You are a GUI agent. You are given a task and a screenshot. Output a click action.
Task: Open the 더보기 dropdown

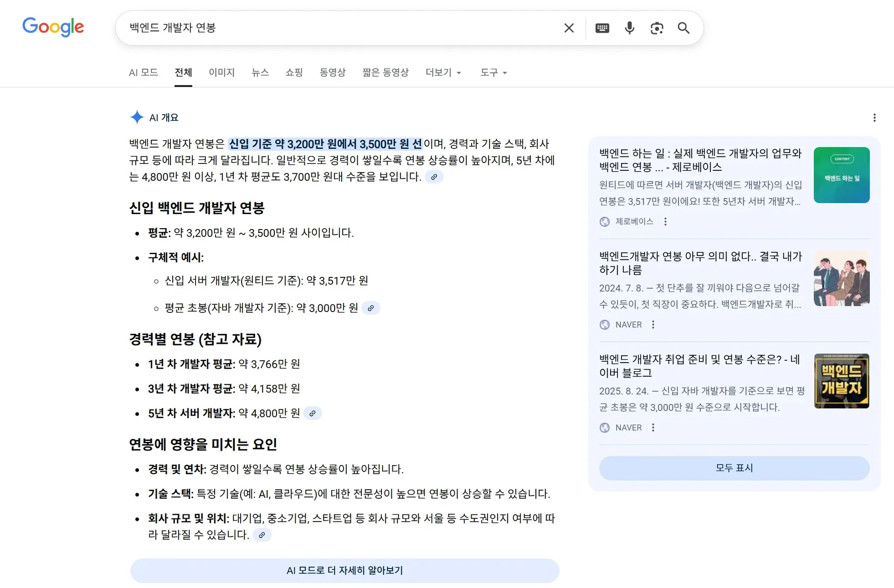click(x=443, y=73)
